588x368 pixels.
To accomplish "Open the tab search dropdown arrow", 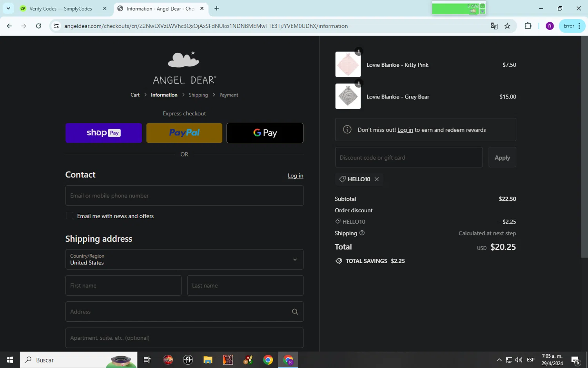I will [x=8, y=8].
